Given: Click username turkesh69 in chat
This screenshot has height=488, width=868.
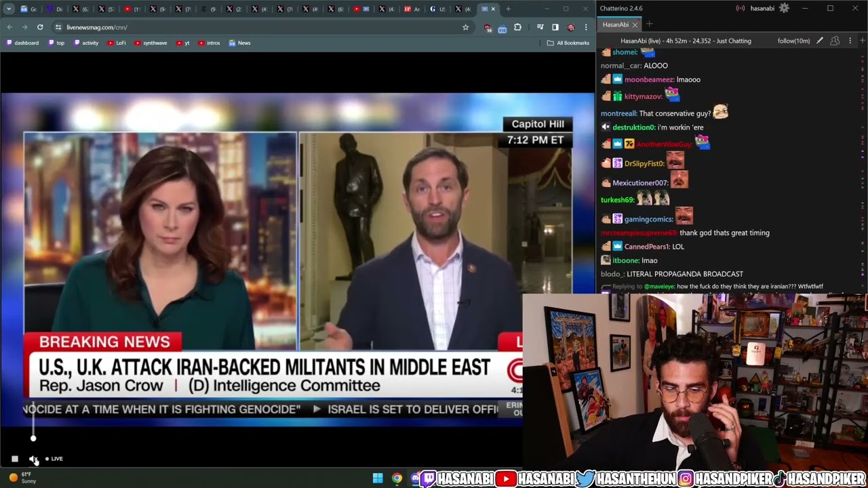Looking at the screenshot, I should click(618, 200).
